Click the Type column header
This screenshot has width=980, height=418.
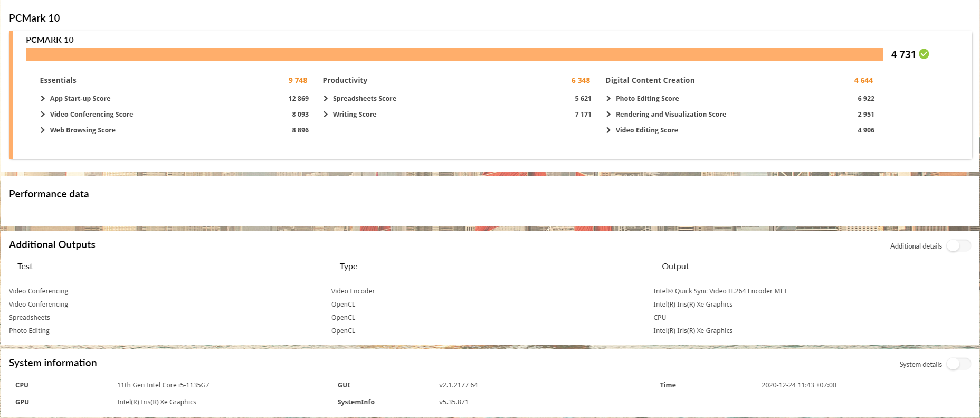click(348, 267)
